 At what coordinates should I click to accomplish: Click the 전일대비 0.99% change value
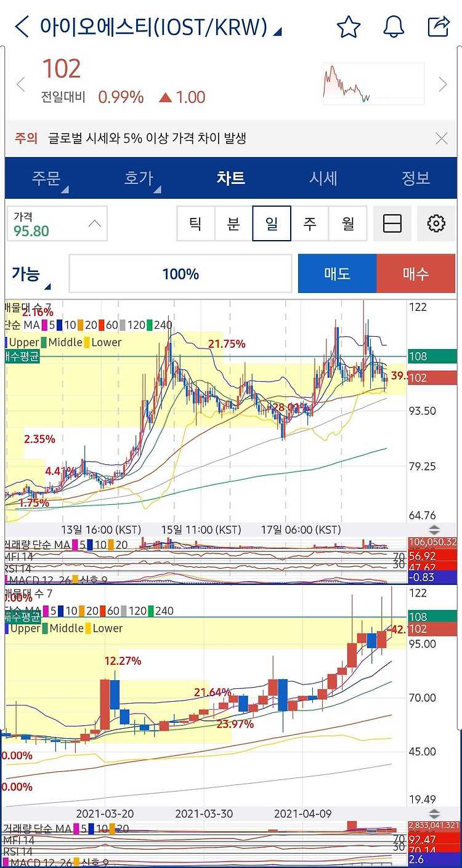click(x=121, y=97)
